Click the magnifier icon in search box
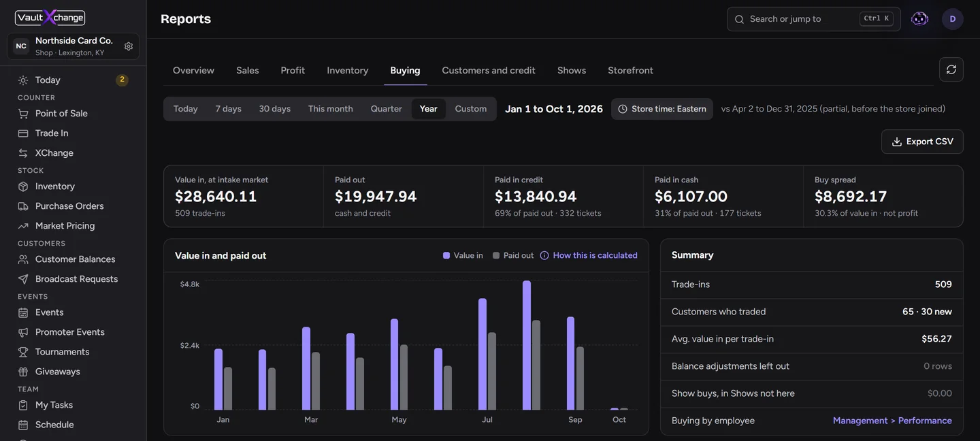This screenshot has height=441, width=980. 740,19
